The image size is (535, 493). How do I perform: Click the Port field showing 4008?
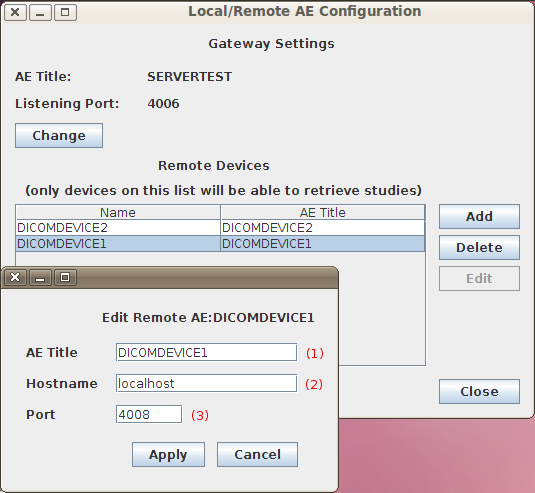149,414
